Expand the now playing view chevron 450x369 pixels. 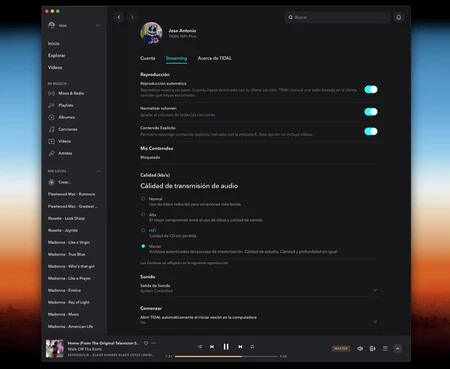pos(398,349)
